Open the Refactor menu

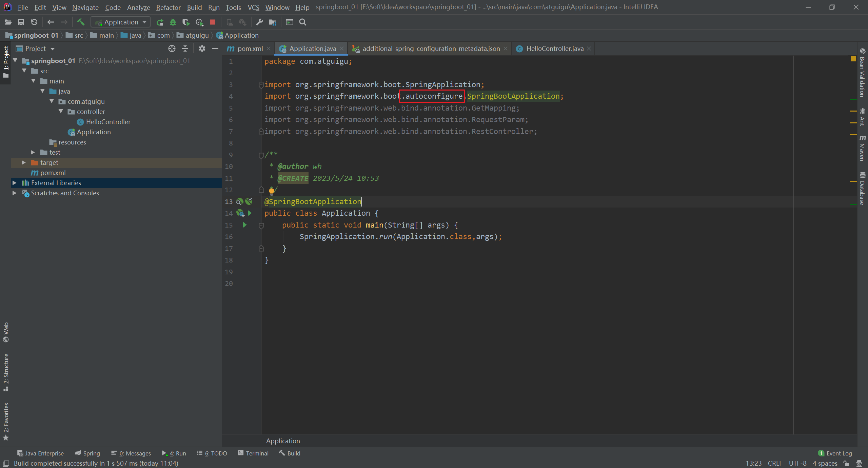[x=168, y=7]
